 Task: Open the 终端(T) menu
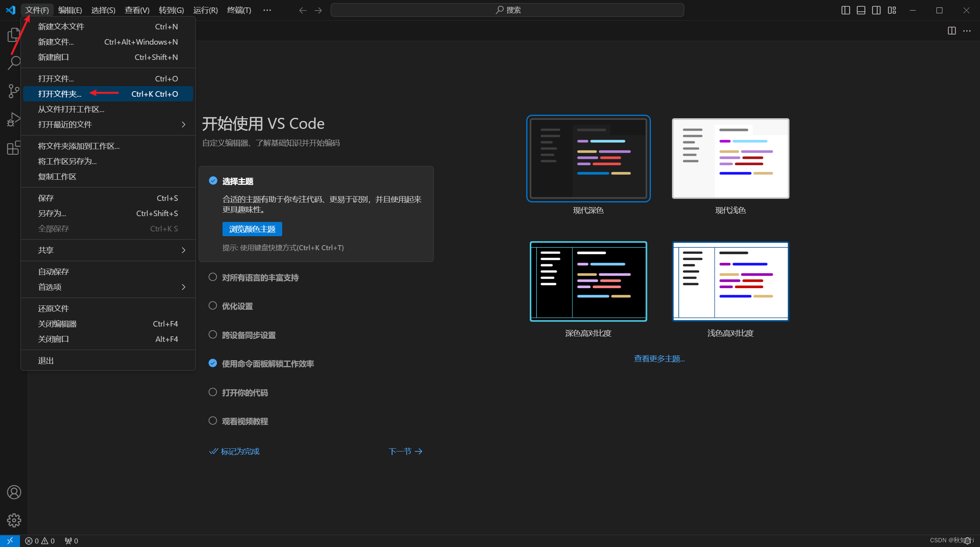(239, 10)
